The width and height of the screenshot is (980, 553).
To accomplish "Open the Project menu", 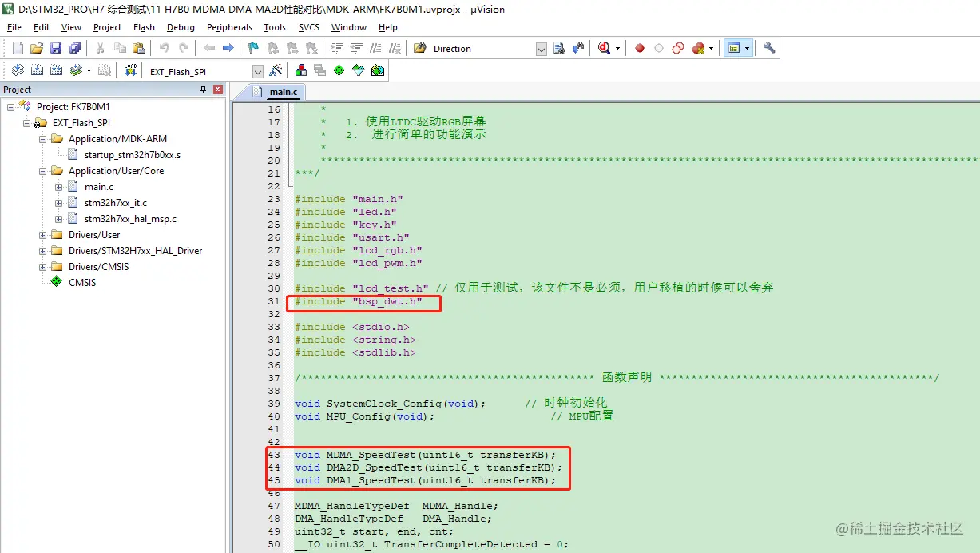I will (107, 27).
